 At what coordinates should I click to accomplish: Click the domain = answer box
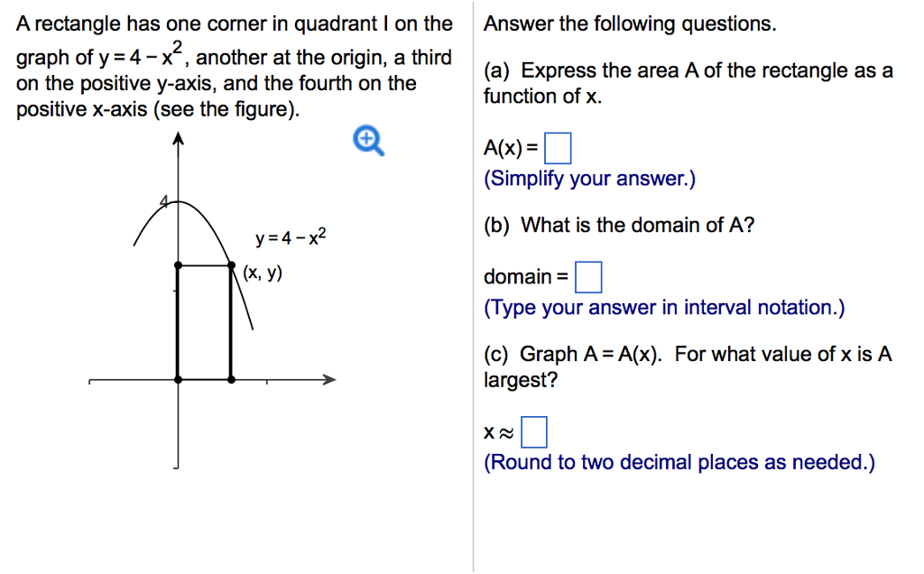click(x=588, y=276)
